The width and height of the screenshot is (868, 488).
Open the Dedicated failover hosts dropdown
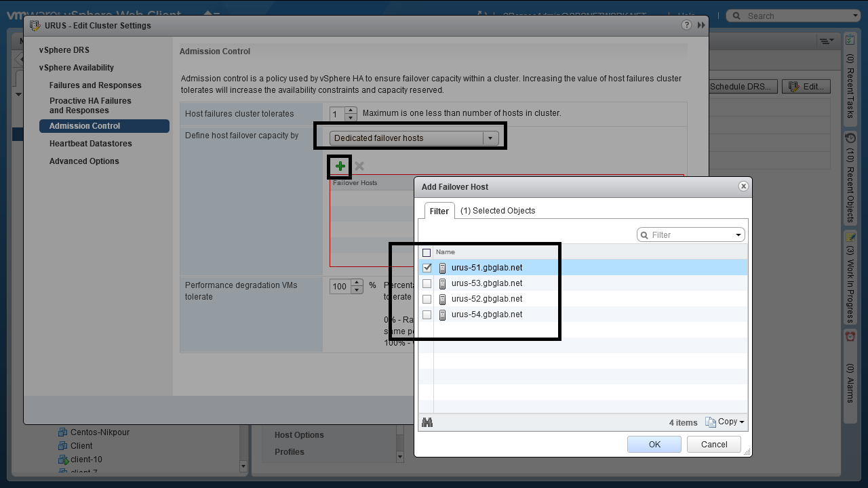pos(414,138)
